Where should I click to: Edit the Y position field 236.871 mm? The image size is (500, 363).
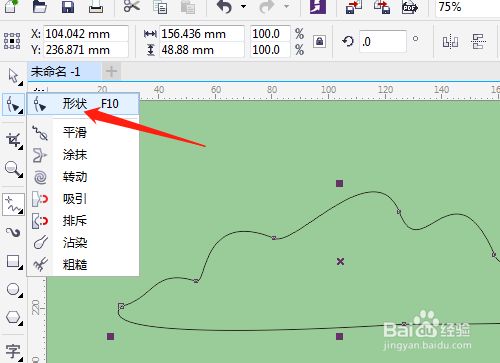[x=86, y=50]
